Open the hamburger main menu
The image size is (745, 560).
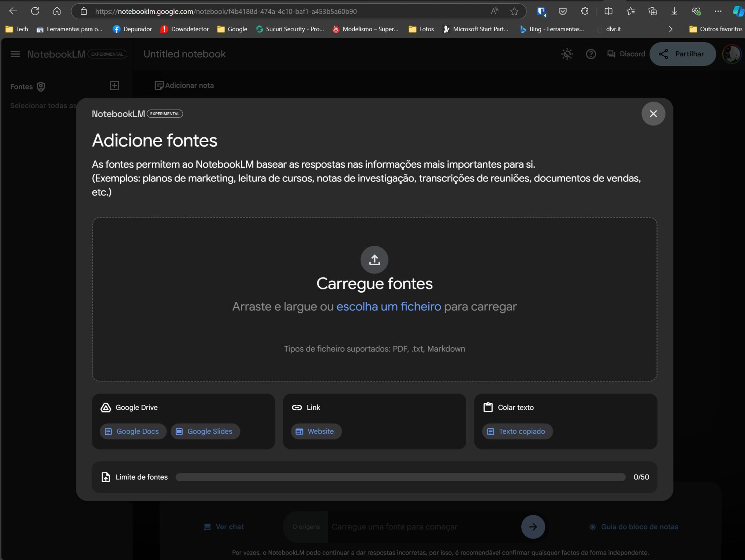[15, 54]
